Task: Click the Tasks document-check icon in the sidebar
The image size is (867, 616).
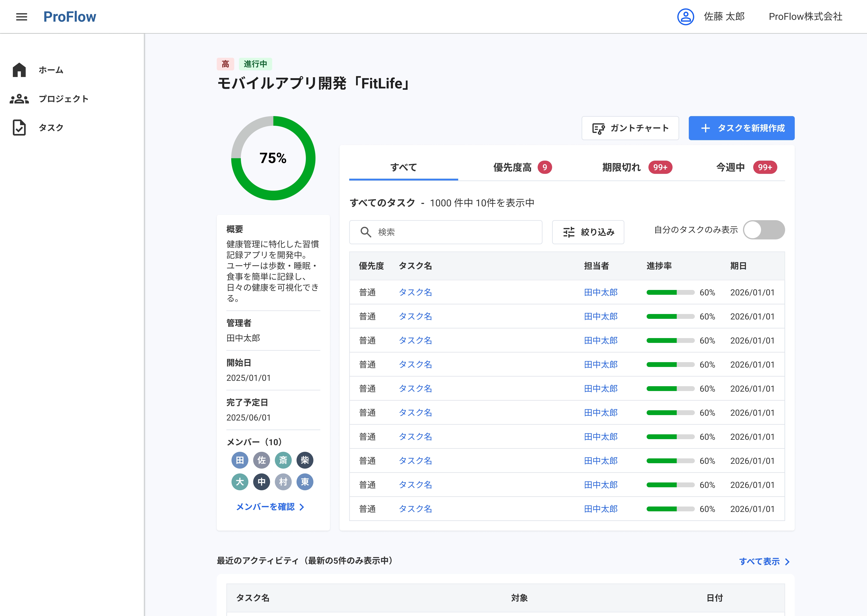Action: [x=19, y=128]
